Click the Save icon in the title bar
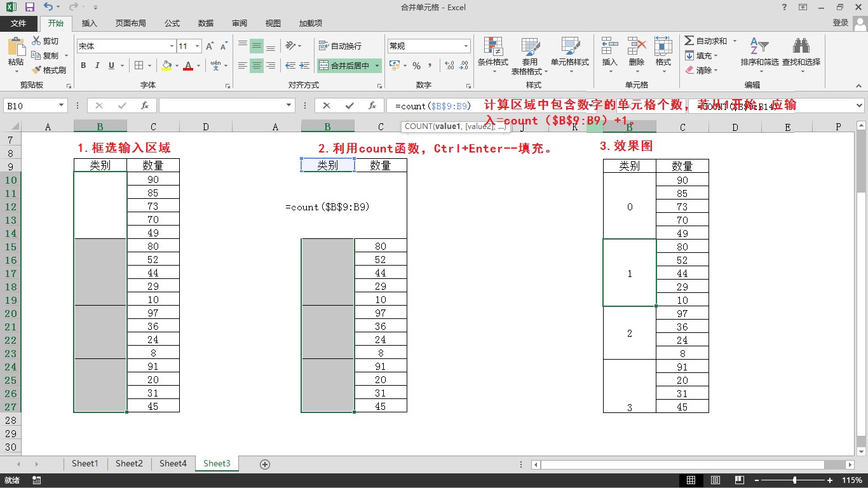The height and width of the screenshot is (488, 868). [29, 8]
